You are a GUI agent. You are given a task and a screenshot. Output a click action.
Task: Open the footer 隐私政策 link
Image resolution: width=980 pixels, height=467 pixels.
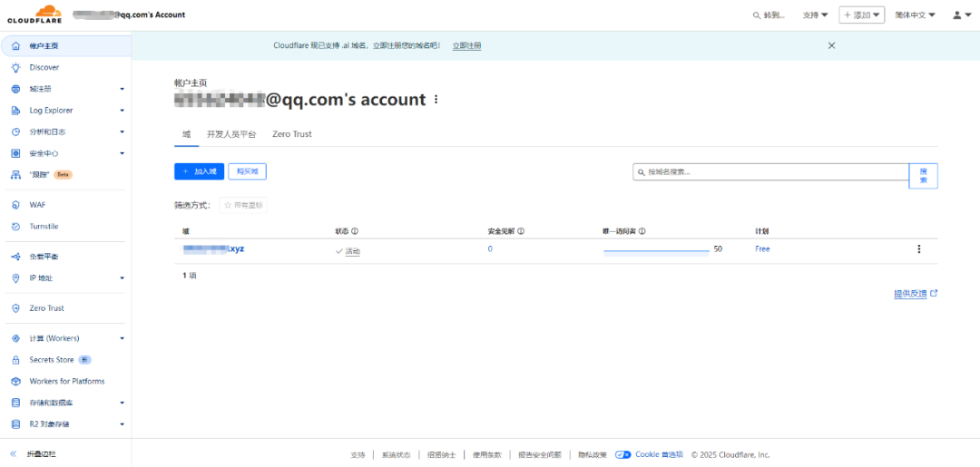pyautogui.click(x=592, y=455)
